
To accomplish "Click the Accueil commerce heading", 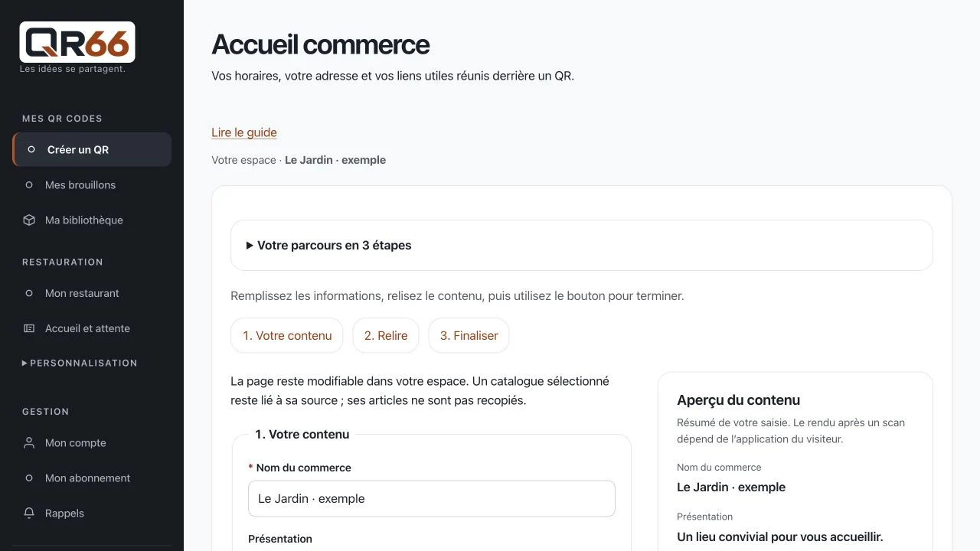I will tap(320, 44).
